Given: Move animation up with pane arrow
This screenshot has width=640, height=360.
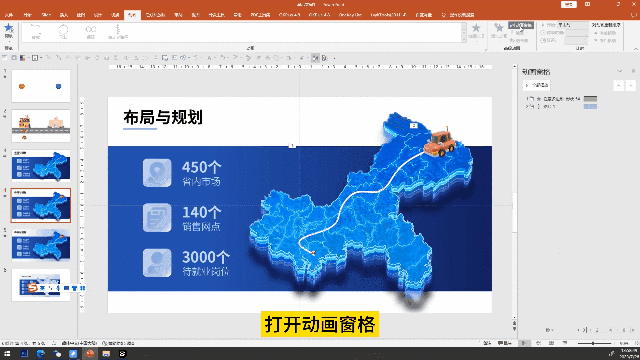Looking at the screenshot, I should point(619,85).
